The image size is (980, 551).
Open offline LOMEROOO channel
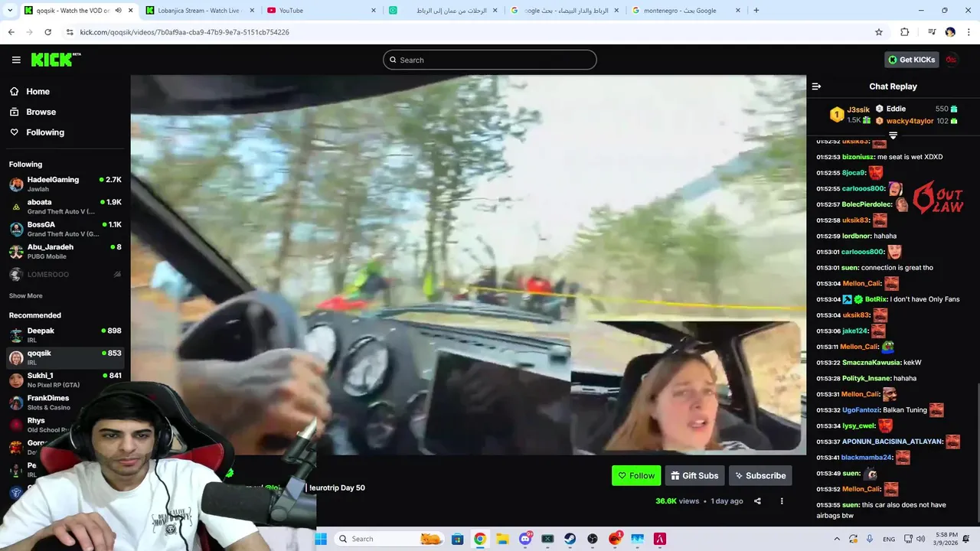click(x=65, y=274)
